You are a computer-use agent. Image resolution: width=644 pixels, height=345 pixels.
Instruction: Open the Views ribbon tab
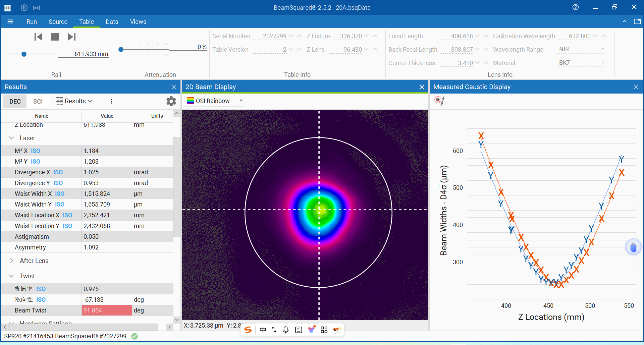point(138,21)
